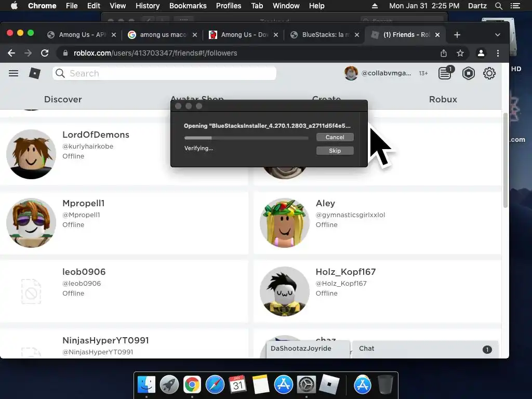Click Mpropell1's avatar thumbnail

point(31,222)
